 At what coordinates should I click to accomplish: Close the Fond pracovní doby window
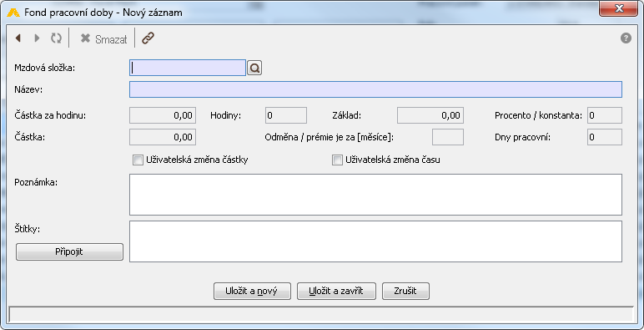[x=618, y=8]
